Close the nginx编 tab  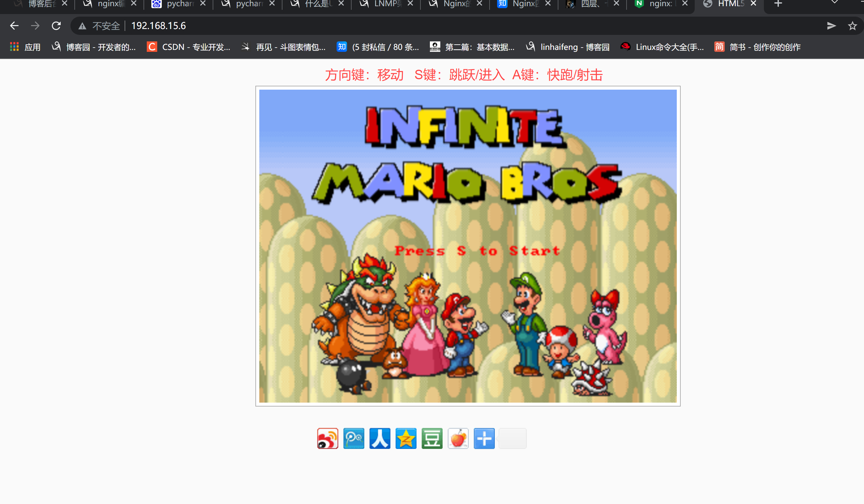(x=134, y=4)
